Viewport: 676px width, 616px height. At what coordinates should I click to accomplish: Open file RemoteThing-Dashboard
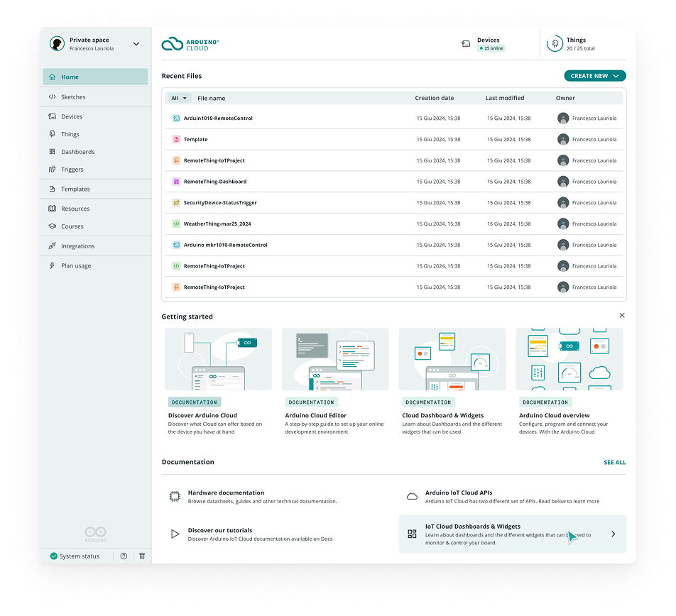coord(215,182)
